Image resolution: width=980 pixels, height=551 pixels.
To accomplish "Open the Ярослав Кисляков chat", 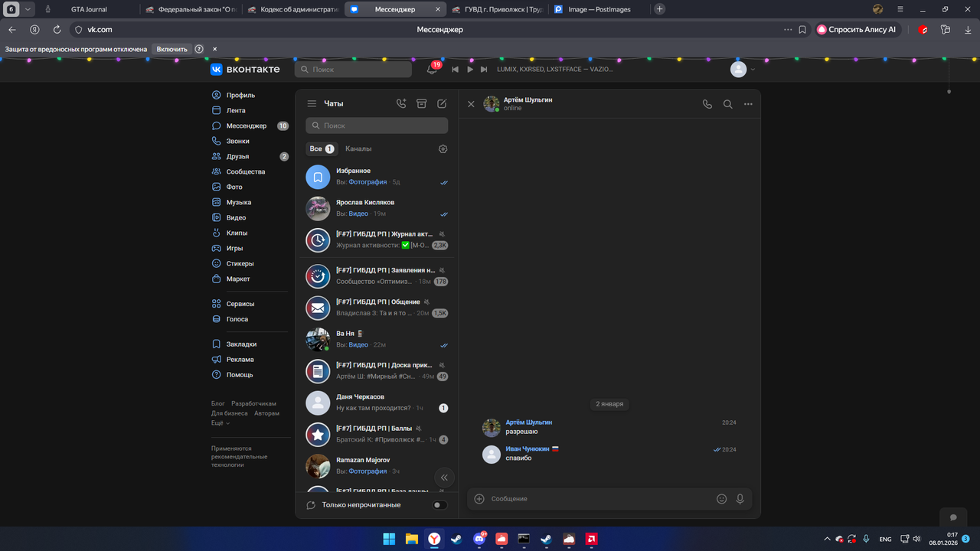I will tap(377, 208).
